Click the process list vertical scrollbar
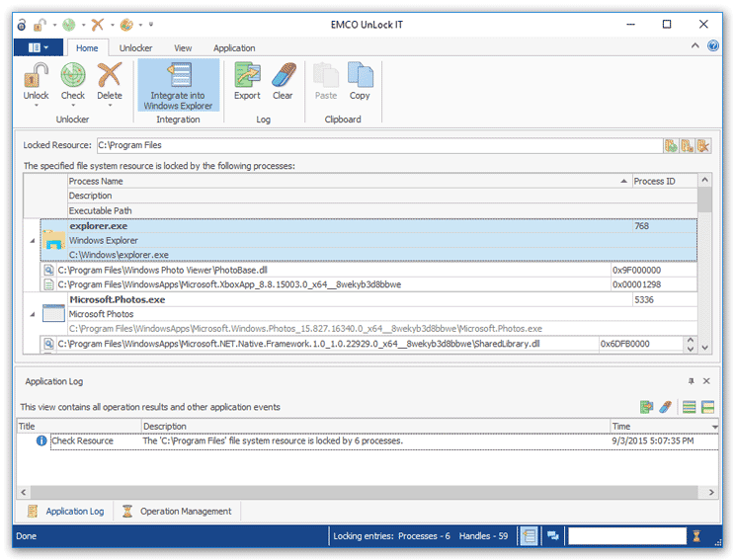 (x=704, y=267)
